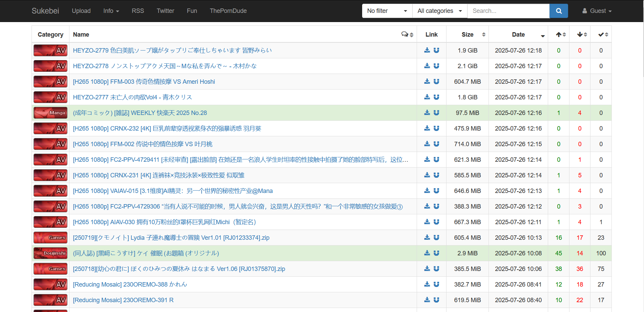The height and width of the screenshot is (312, 644).
Task: Sort table by Size header
Action: (x=468, y=34)
